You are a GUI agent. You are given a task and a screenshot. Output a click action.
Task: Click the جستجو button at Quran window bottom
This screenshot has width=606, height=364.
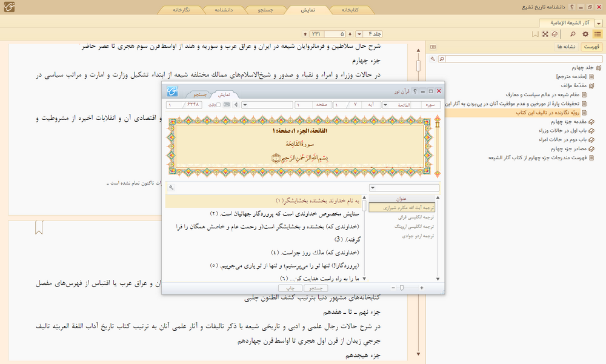pos(316,288)
